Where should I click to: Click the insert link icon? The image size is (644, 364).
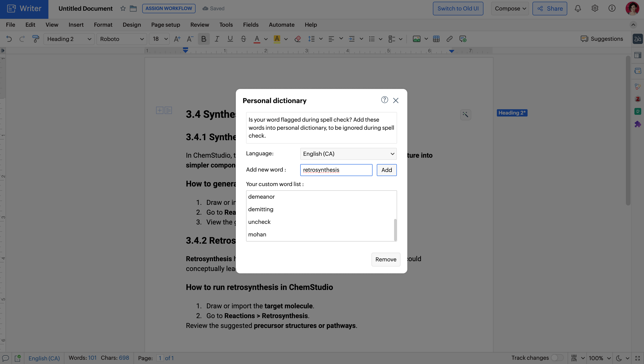[449, 39]
